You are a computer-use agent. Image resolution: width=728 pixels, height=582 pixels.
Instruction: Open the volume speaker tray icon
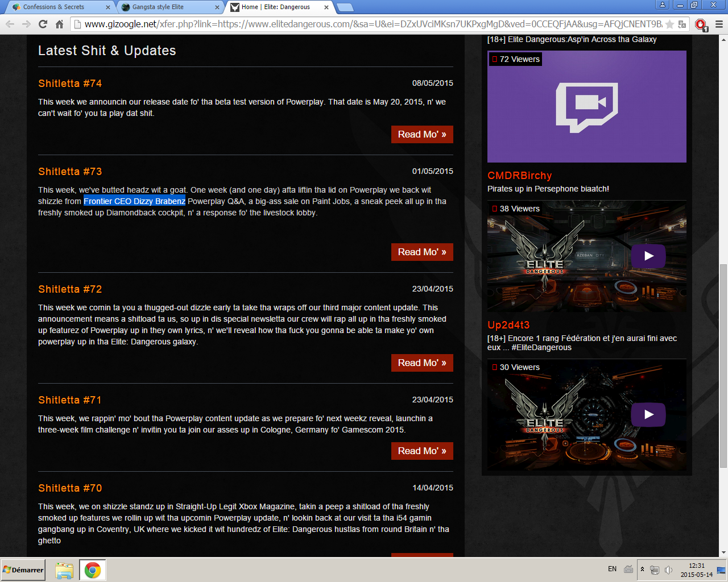click(x=668, y=569)
